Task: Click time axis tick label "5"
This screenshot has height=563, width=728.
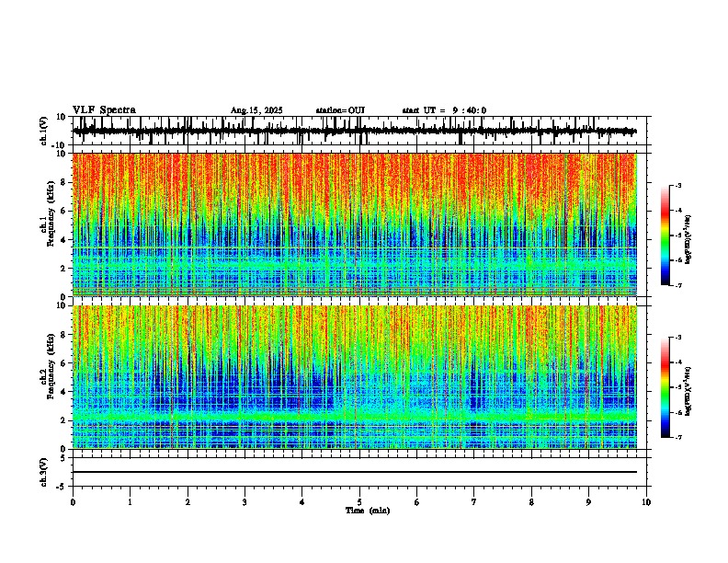Action: pos(359,502)
